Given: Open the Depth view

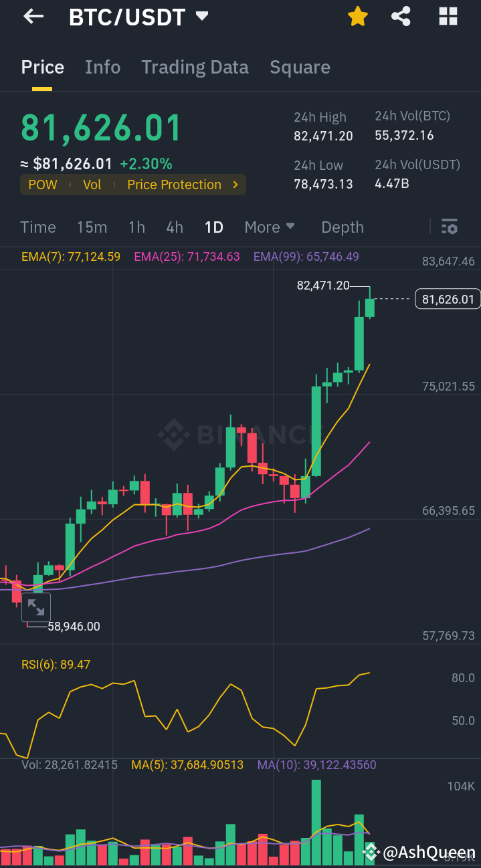Looking at the screenshot, I should tap(342, 227).
